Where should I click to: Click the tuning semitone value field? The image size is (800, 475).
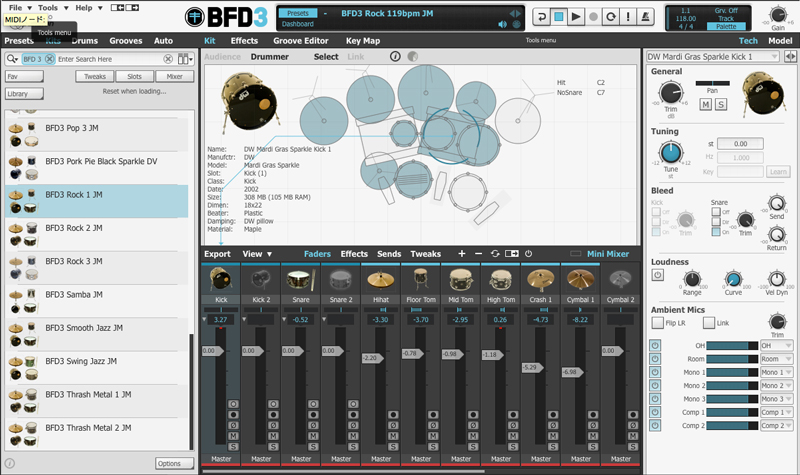pos(740,144)
